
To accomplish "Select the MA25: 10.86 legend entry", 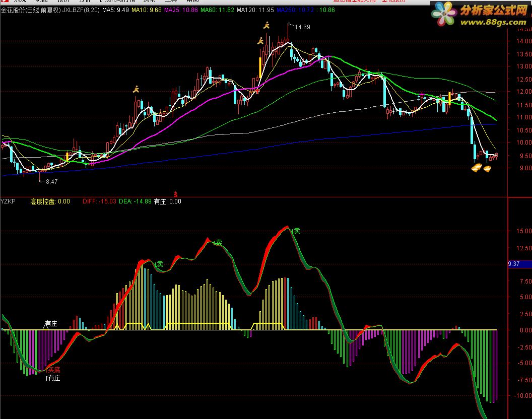I will click(181, 10).
